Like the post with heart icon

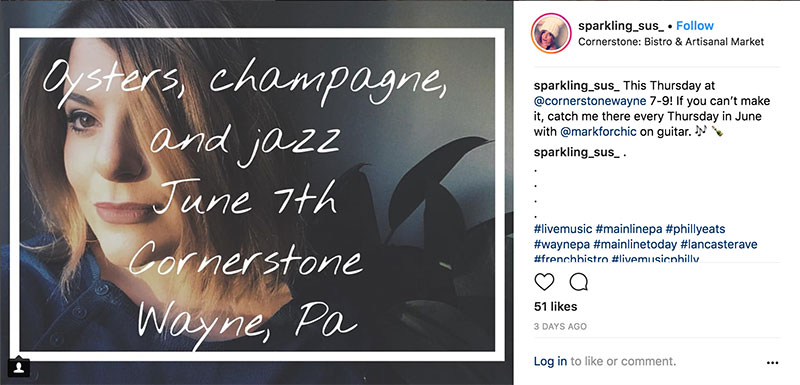pos(544,281)
